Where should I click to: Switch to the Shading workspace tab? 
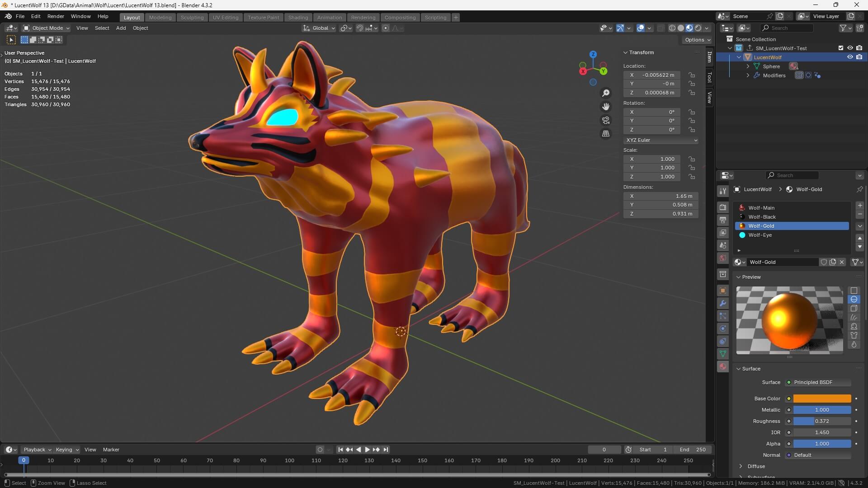tap(298, 17)
